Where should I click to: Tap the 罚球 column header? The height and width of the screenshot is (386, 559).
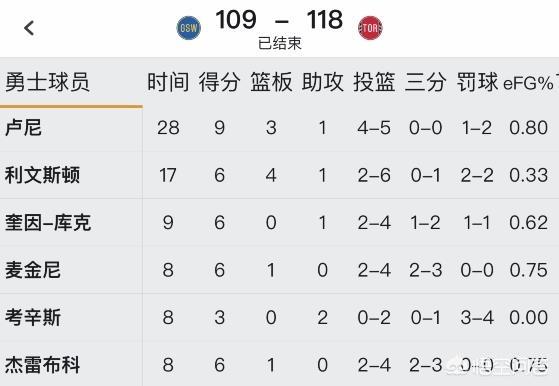pyautogui.click(x=477, y=82)
